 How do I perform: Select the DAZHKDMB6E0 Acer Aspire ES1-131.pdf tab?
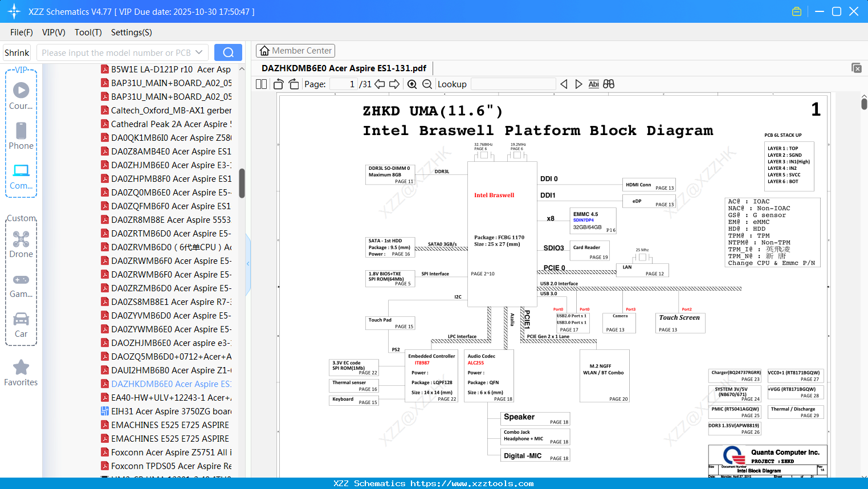point(344,68)
